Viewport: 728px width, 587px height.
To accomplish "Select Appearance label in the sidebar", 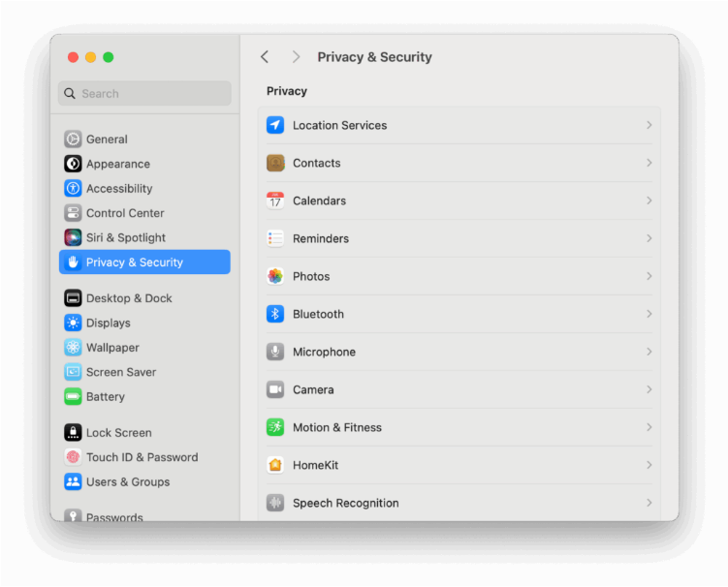I will tap(118, 164).
